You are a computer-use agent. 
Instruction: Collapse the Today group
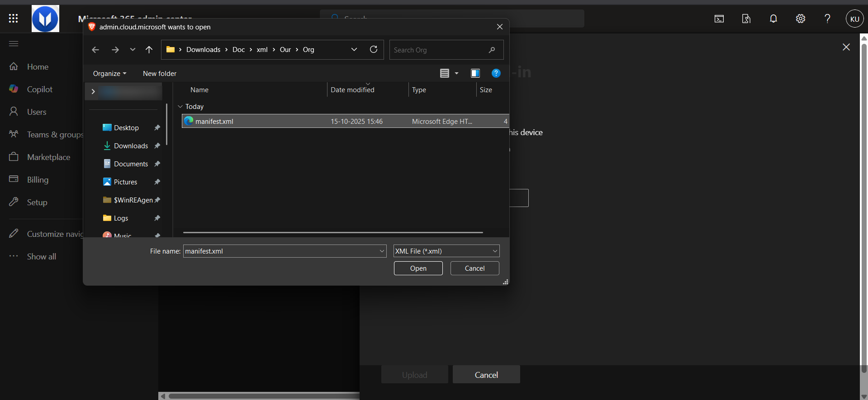tap(180, 107)
